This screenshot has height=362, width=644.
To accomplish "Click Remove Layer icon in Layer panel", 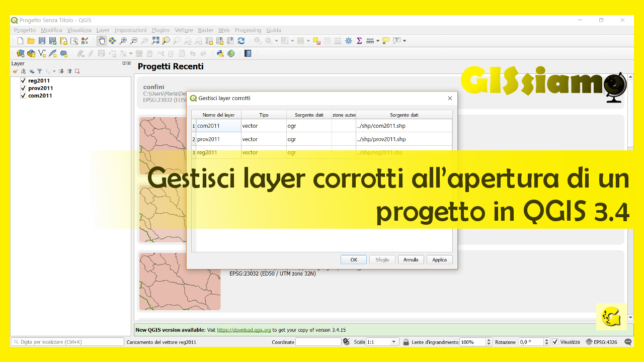I will [77, 71].
